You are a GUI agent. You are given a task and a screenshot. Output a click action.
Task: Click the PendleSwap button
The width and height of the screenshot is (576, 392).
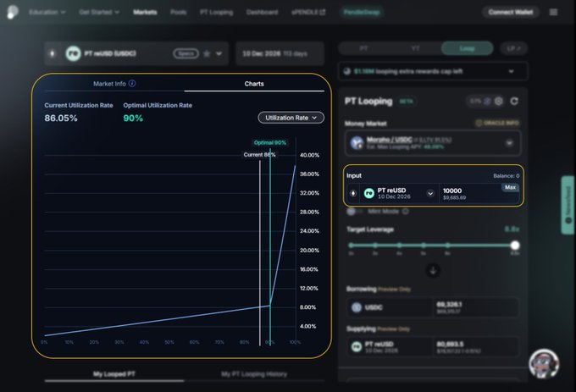362,12
